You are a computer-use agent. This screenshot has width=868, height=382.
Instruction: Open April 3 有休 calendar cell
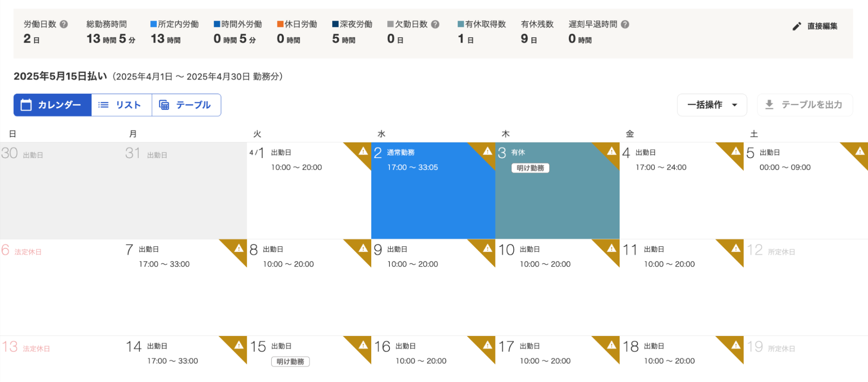(557, 191)
